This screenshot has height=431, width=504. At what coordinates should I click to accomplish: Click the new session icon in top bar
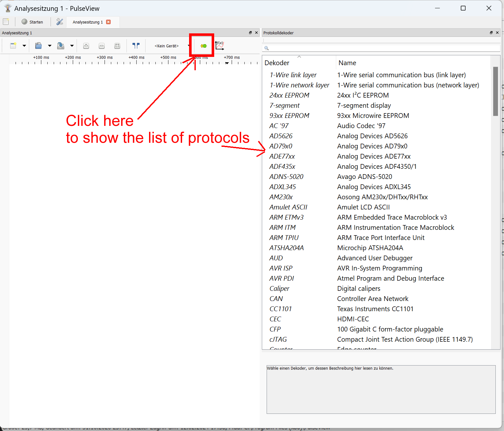[x=6, y=22]
